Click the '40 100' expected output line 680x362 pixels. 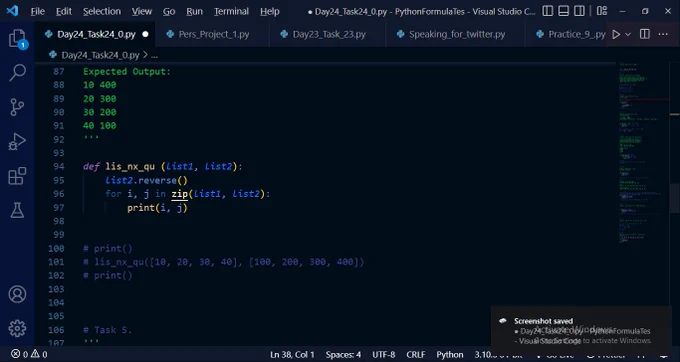[x=100, y=126]
